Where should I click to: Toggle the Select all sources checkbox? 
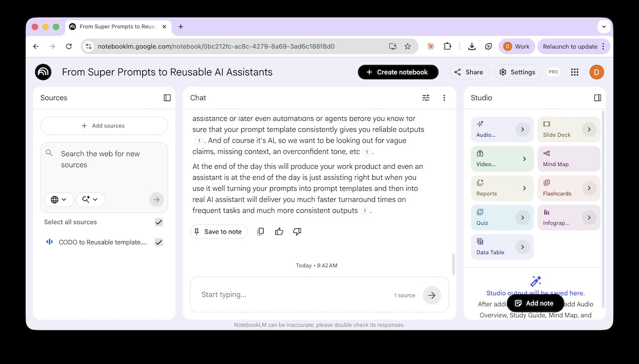pos(159,222)
